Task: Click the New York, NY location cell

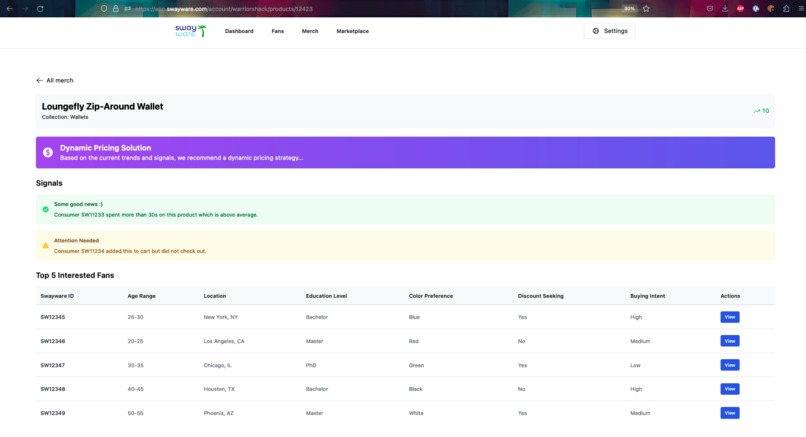Action: [x=221, y=317]
